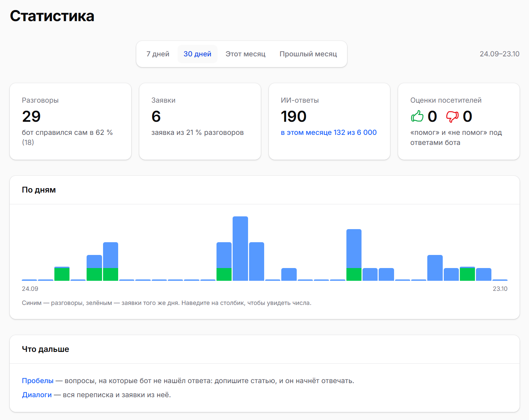529x420 pixels.
Task: Click the По дням section heading
Action: tap(39, 190)
